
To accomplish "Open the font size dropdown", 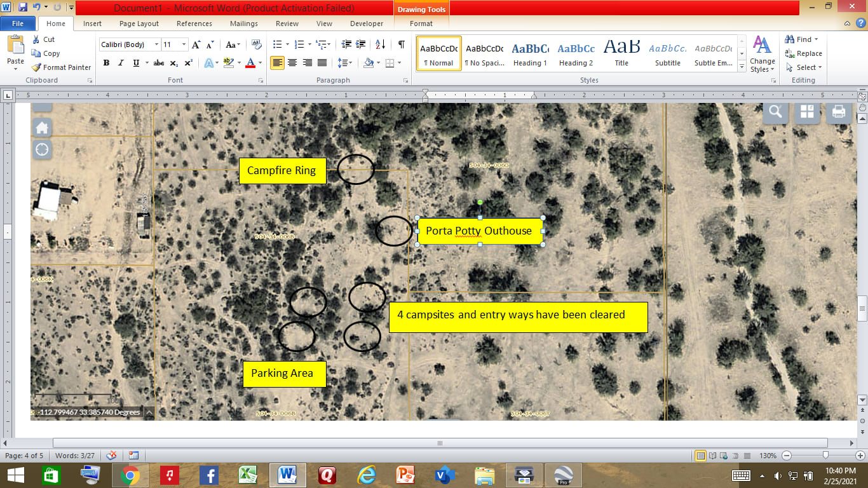I will (184, 44).
